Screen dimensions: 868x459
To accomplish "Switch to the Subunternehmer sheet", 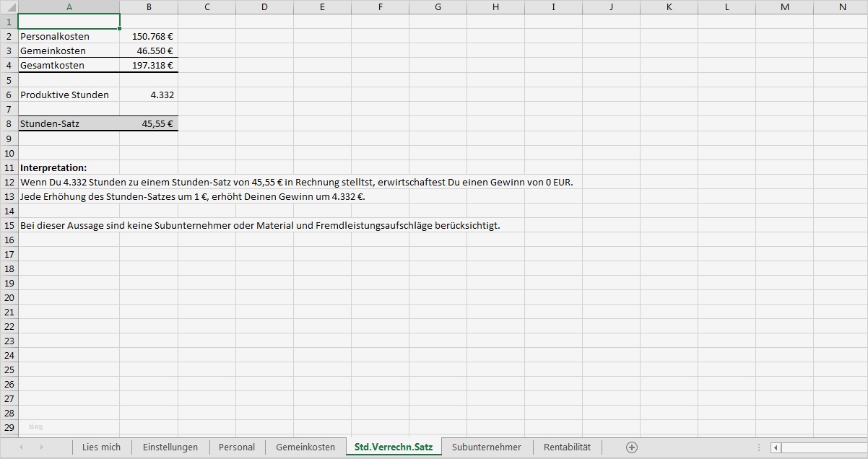I will tap(487, 447).
